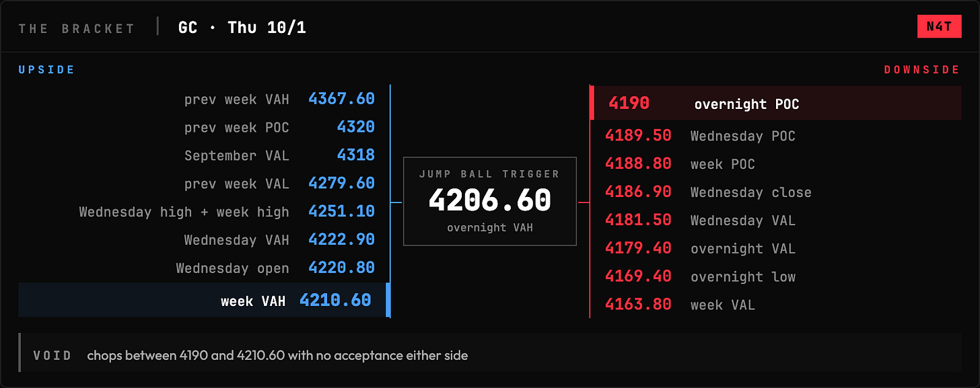Select Wednesday open level 4220.80
The image size is (980, 388).
[342, 268]
